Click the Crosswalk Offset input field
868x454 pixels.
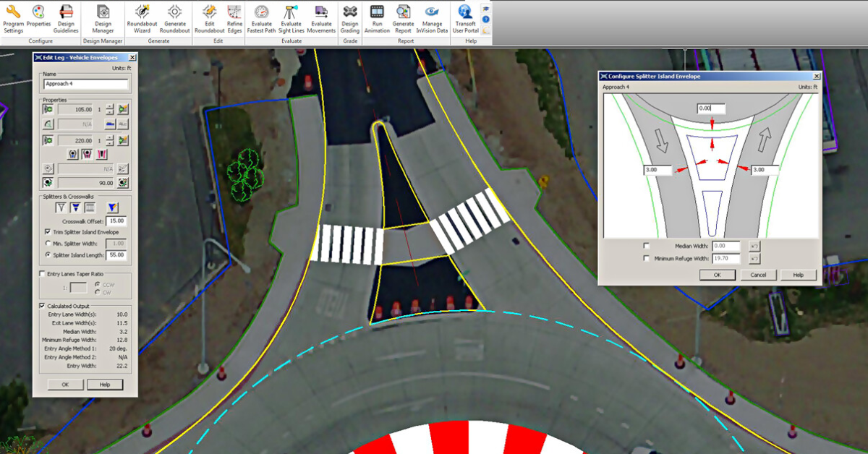116,220
